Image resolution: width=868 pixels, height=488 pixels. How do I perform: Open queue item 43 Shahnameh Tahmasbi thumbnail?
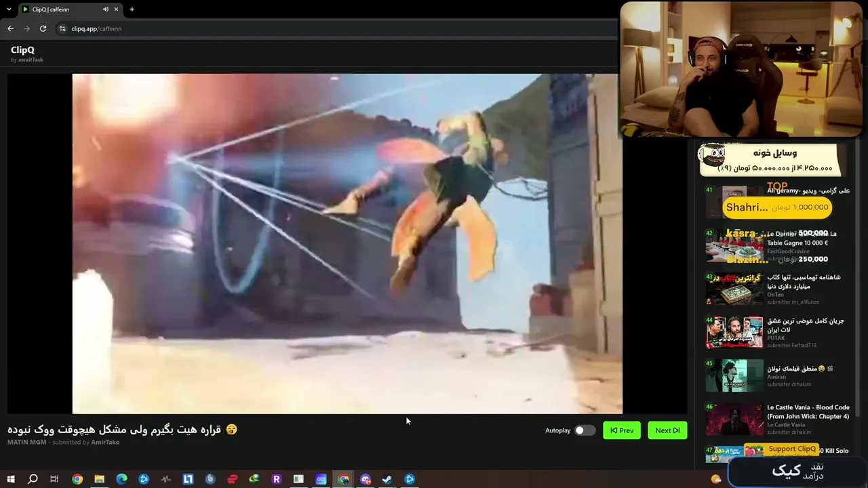(x=734, y=289)
